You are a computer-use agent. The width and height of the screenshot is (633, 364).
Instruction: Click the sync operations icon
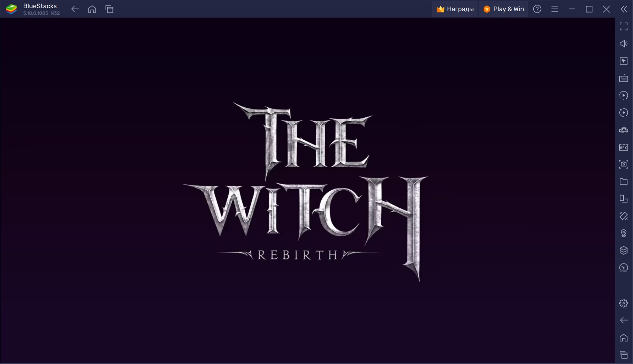[624, 112]
